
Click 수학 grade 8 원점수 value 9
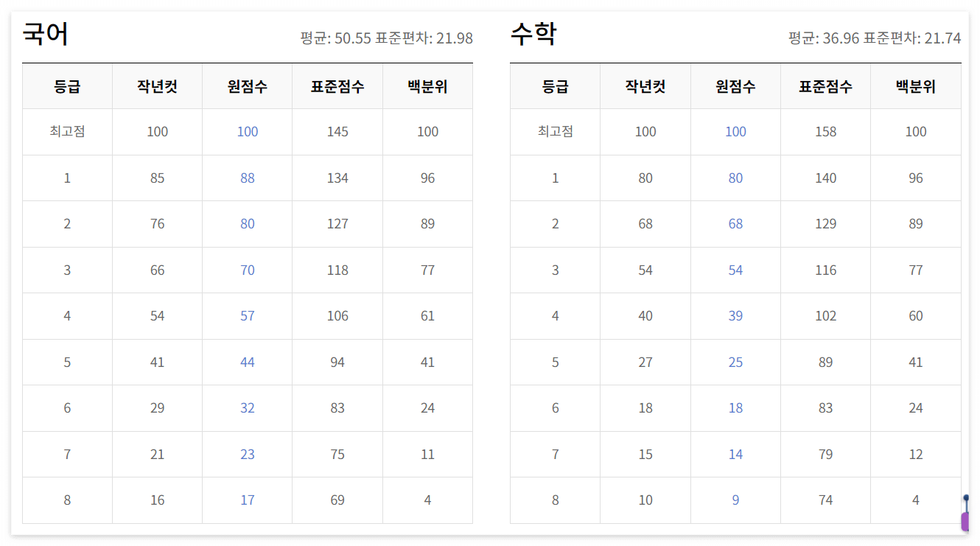coord(735,500)
